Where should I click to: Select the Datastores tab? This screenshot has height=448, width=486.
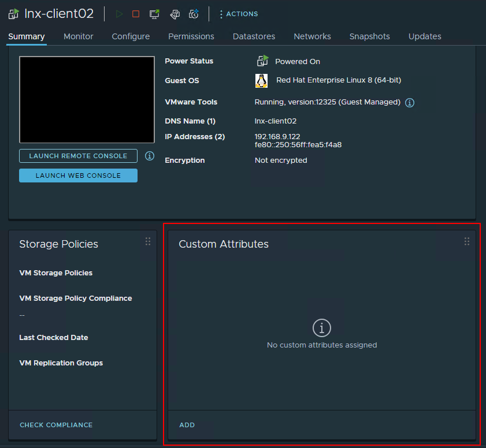254,36
